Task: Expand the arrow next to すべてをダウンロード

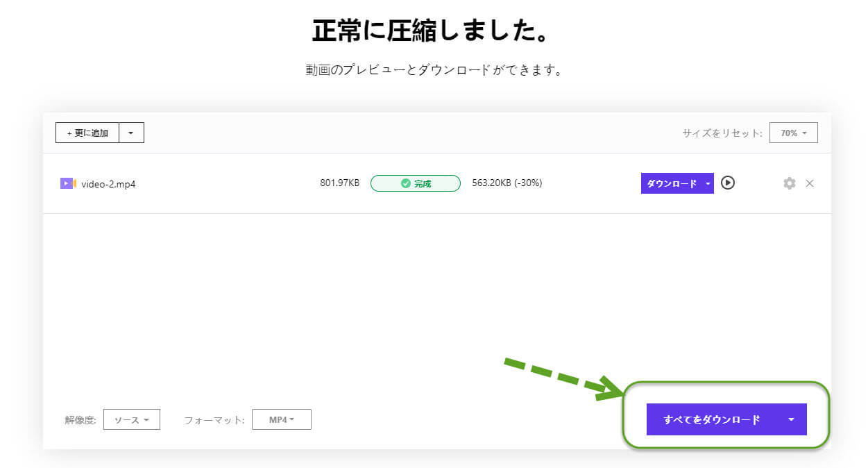Action: pos(791,419)
